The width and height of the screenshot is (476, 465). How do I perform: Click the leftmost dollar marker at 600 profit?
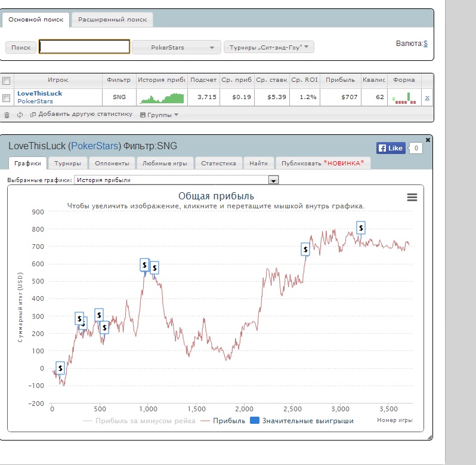[x=144, y=265]
